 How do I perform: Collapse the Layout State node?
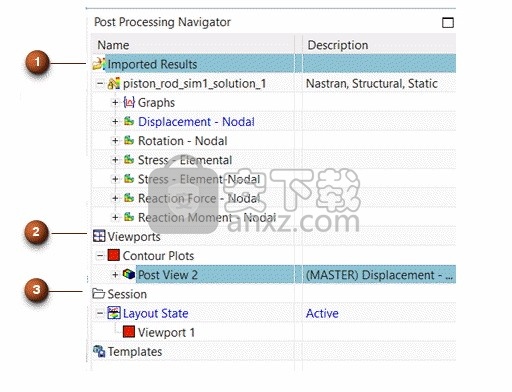point(100,313)
